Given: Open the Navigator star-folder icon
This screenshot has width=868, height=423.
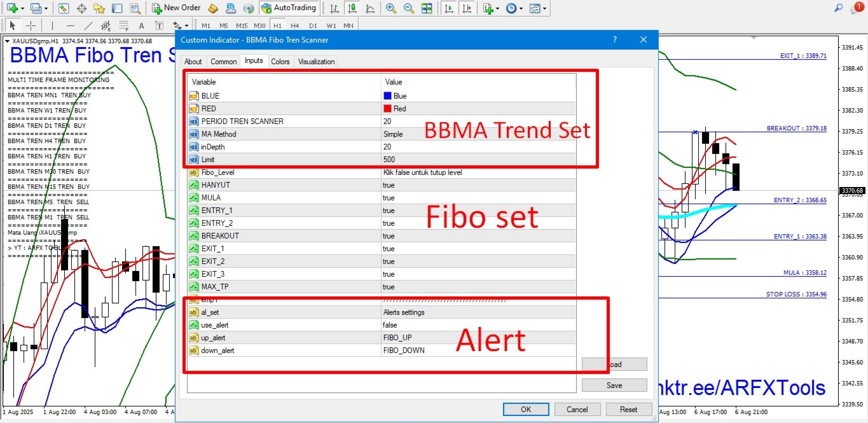Looking at the screenshot, I should tap(99, 8).
